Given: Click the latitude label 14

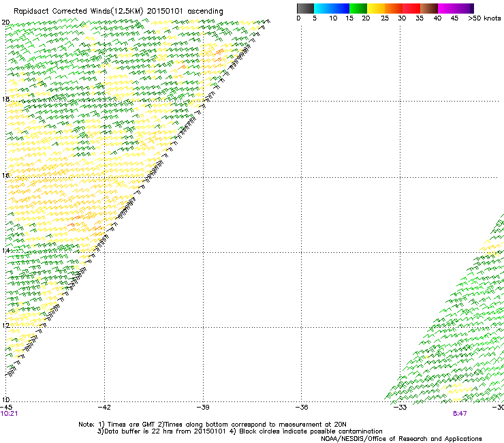Looking at the screenshot, I should click(x=5, y=250).
